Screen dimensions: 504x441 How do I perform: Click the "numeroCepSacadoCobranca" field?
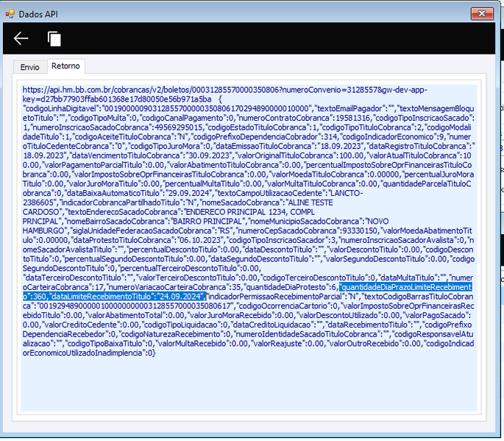coord(286,230)
